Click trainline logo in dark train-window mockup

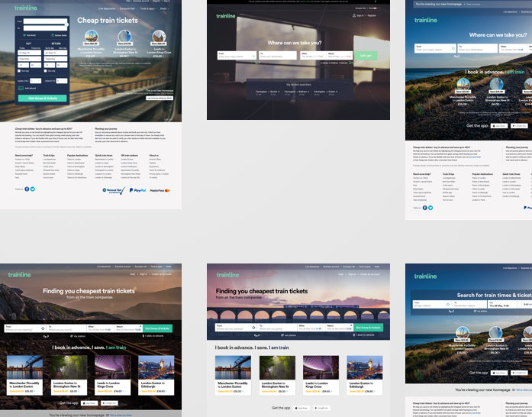click(226, 16)
